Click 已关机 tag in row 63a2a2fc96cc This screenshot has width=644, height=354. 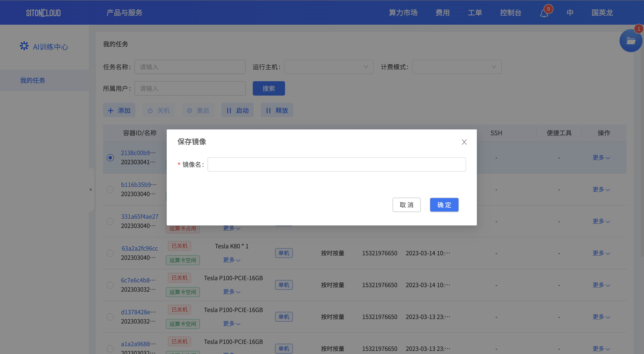point(179,246)
